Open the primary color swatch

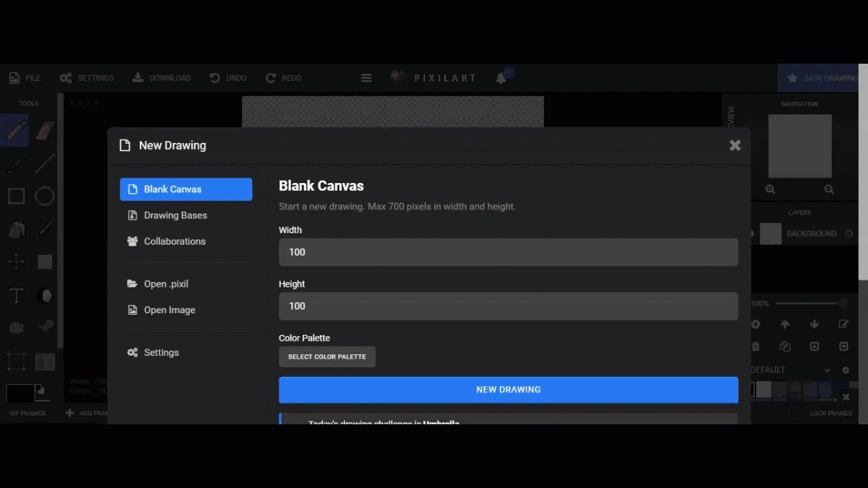20,392
